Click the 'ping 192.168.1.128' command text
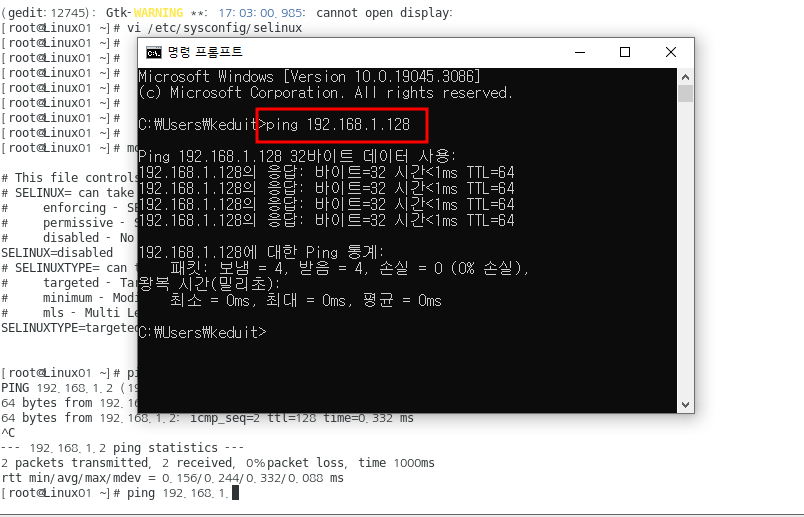The width and height of the screenshot is (804, 517). [x=337, y=125]
